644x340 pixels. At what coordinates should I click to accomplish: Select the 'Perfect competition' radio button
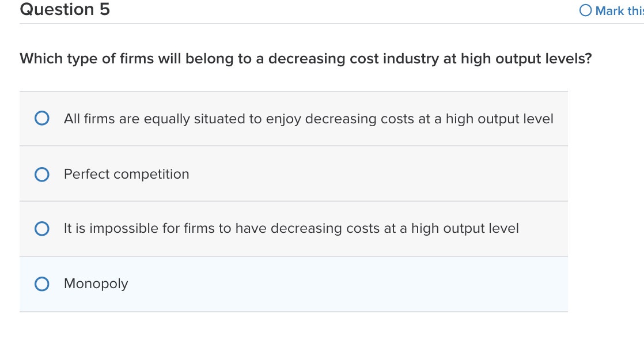[41, 174]
